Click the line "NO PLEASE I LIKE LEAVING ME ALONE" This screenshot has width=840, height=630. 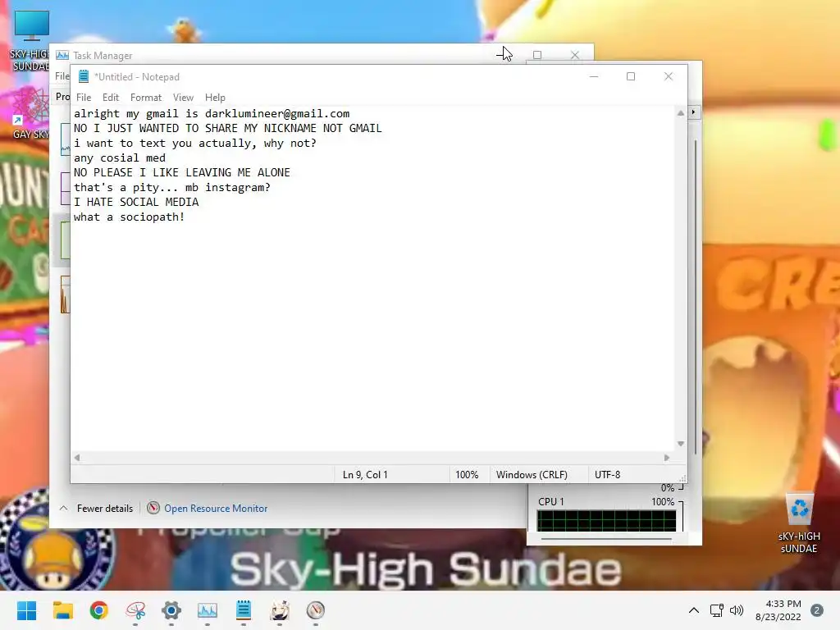(x=181, y=172)
